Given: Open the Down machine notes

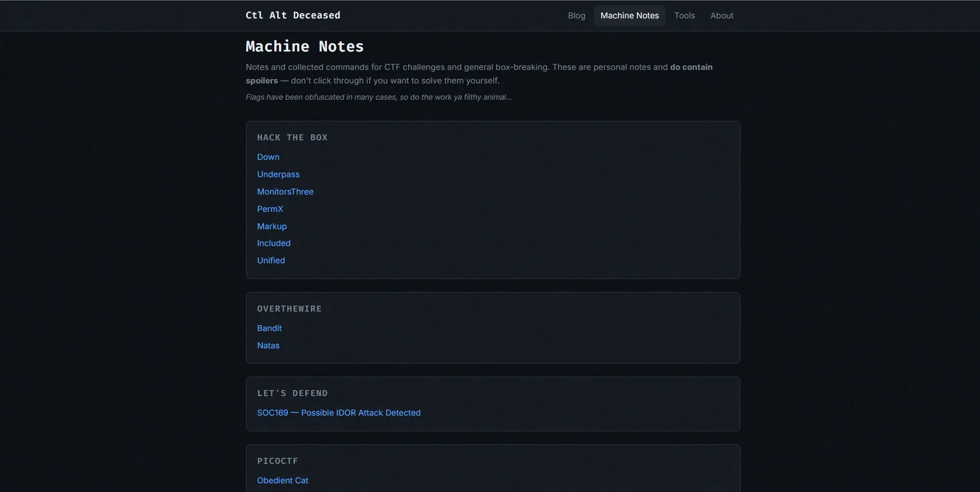Looking at the screenshot, I should (268, 157).
